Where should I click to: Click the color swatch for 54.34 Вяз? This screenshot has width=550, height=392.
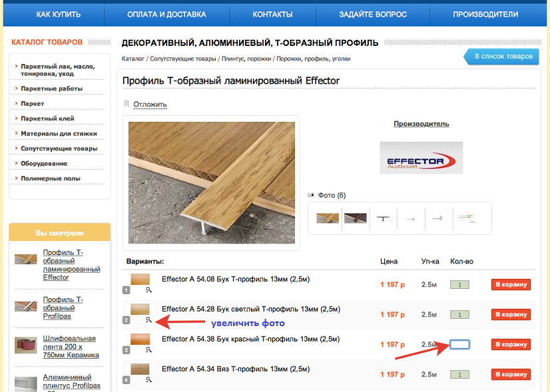(140, 369)
